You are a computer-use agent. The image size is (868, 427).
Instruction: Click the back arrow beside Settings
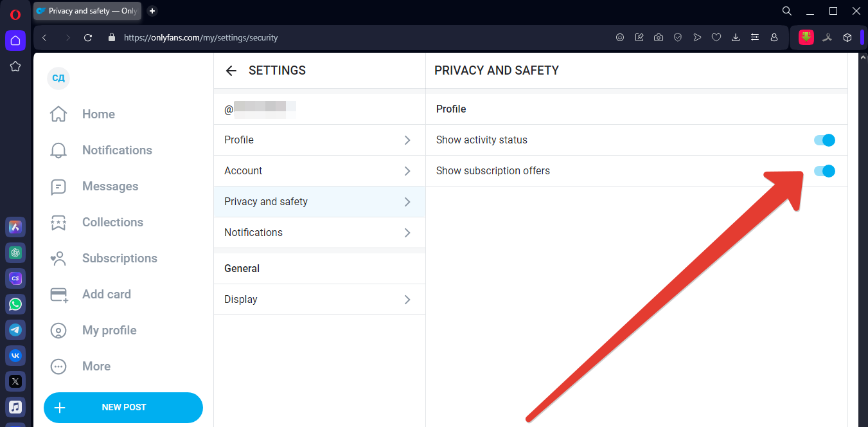231,71
